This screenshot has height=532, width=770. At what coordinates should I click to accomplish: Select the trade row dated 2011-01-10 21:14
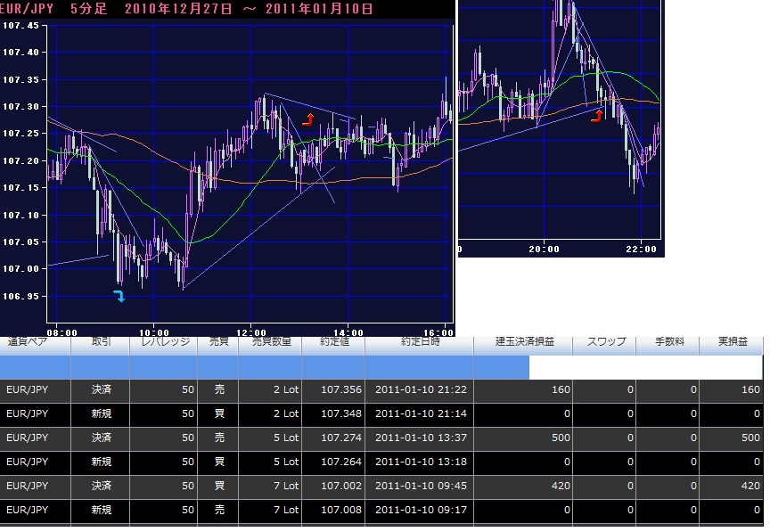[x=381, y=414]
